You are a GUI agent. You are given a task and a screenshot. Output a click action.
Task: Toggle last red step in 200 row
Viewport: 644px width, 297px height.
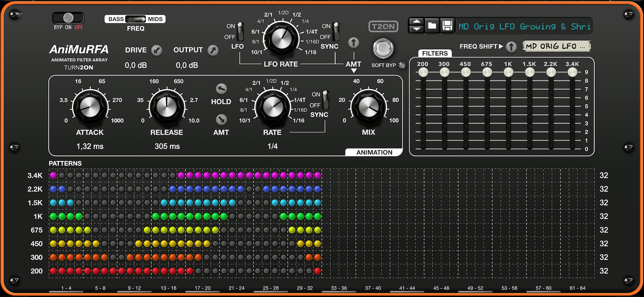click(x=318, y=271)
